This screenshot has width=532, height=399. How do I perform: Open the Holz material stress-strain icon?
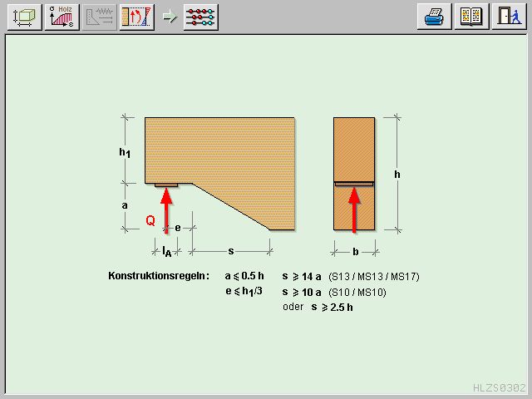point(63,17)
